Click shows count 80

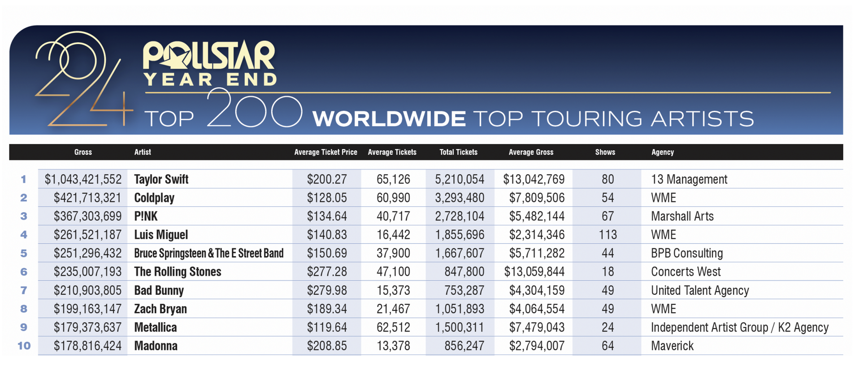click(x=608, y=180)
